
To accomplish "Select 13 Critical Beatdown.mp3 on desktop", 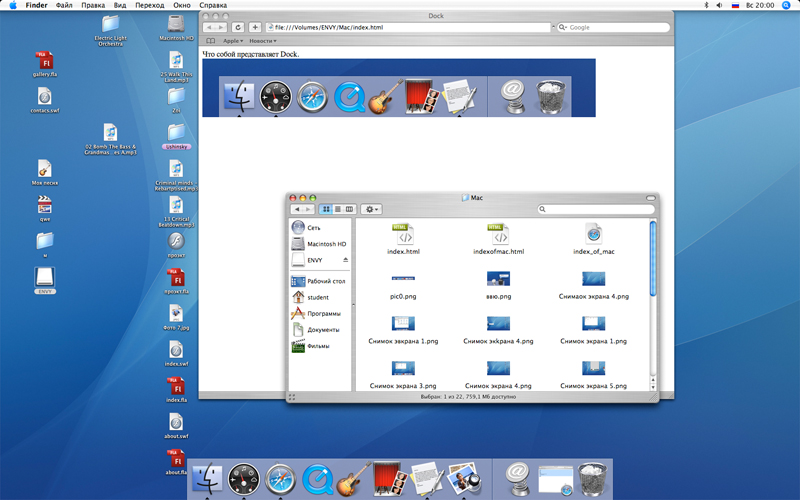I will [176, 212].
